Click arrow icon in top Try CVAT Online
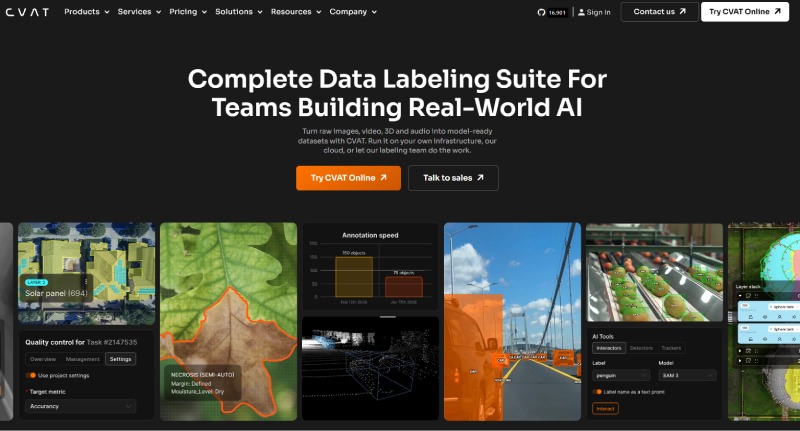Image resolution: width=800 pixels, height=431 pixels. 777,11
